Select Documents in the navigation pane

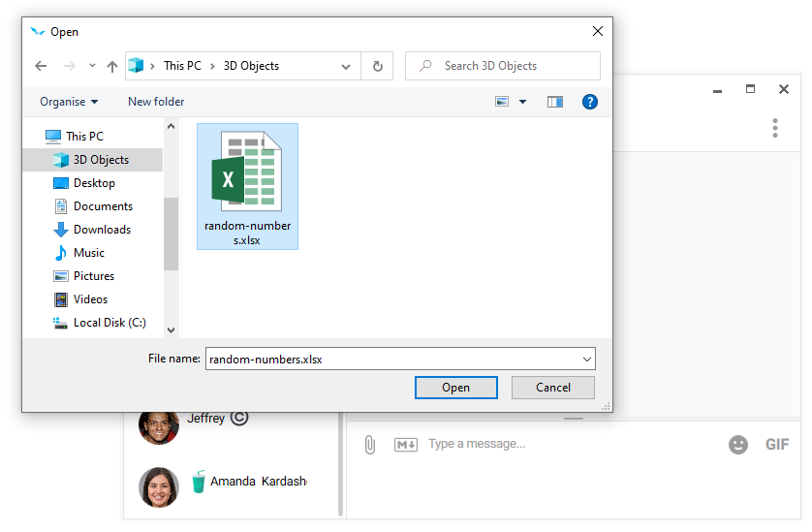(103, 206)
